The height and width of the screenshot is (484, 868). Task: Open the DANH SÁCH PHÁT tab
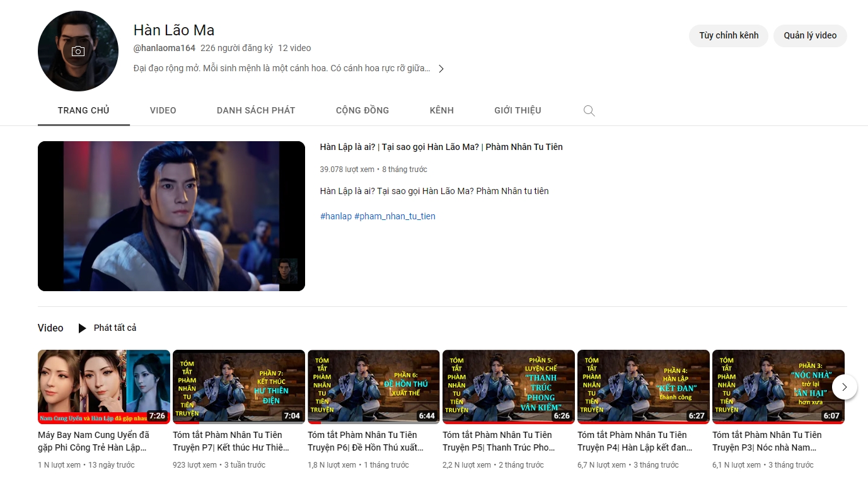coord(256,110)
